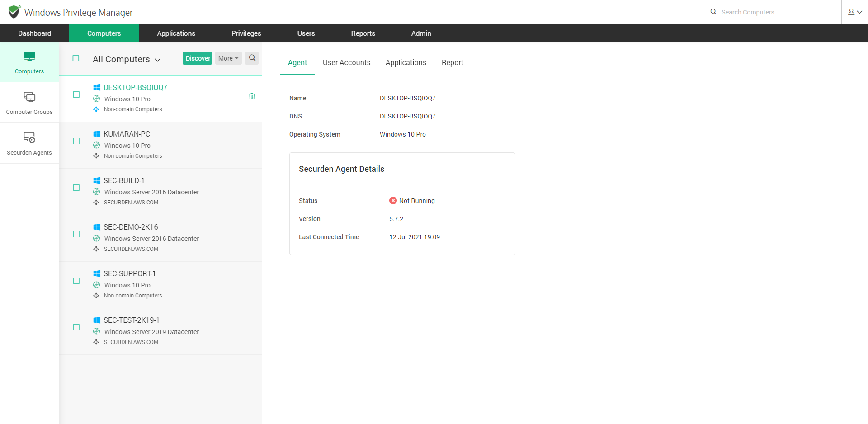Tick the checkbox beside SEC-TEST-2K19-1
This screenshot has height=424, width=868.
pyautogui.click(x=76, y=327)
